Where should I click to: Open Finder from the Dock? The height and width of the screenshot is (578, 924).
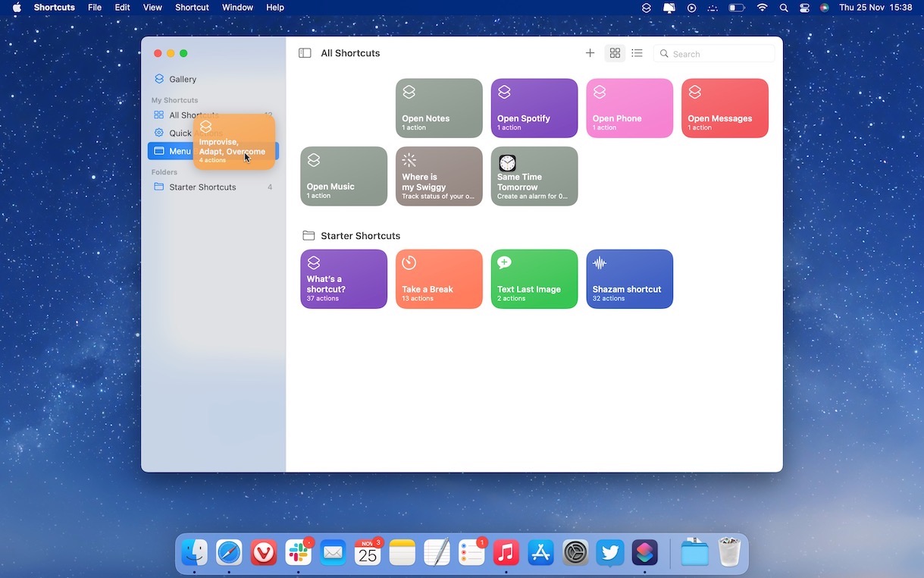[195, 553]
